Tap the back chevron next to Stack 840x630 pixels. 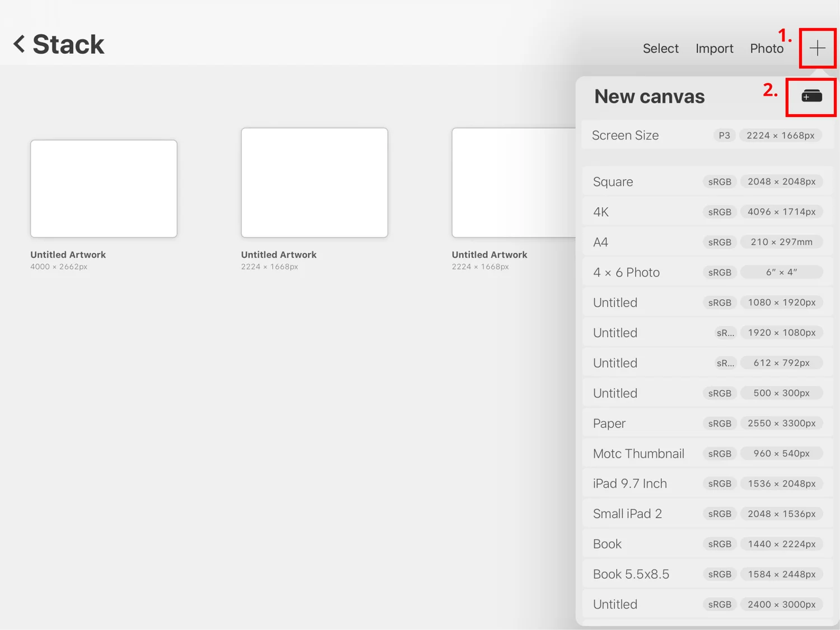(18, 43)
